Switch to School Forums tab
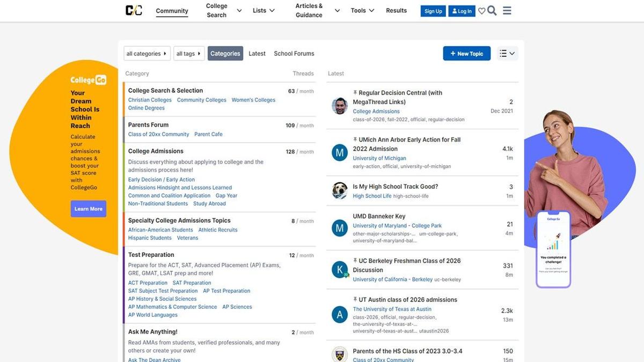The height and width of the screenshot is (362, 644). coord(294,54)
